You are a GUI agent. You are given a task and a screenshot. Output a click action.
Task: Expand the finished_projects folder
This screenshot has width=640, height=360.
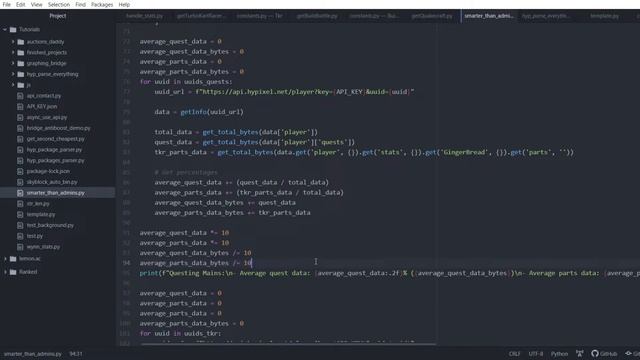pyautogui.click(x=13, y=52)
